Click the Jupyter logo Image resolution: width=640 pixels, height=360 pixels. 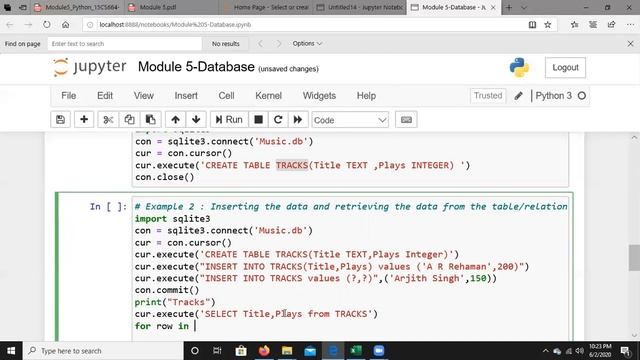pos(90,67)
